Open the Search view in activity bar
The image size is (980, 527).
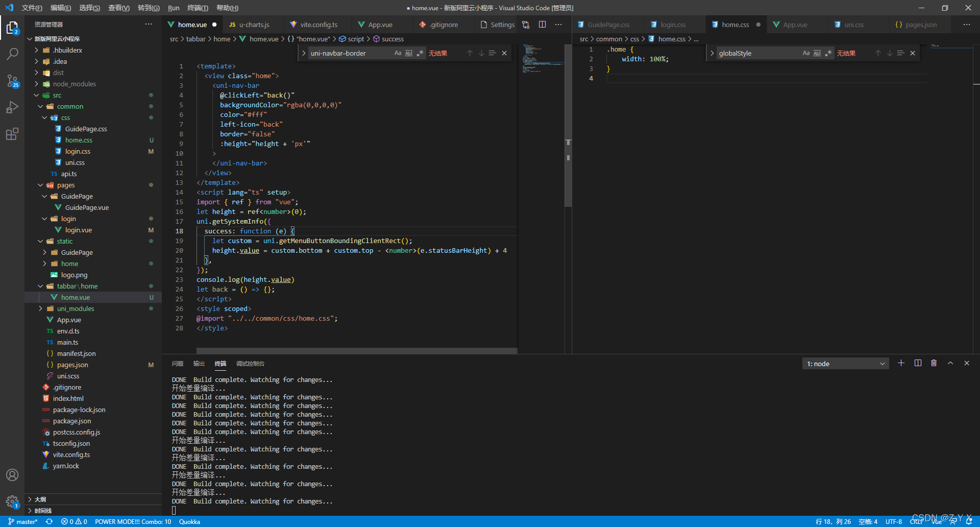coord(12,54)
